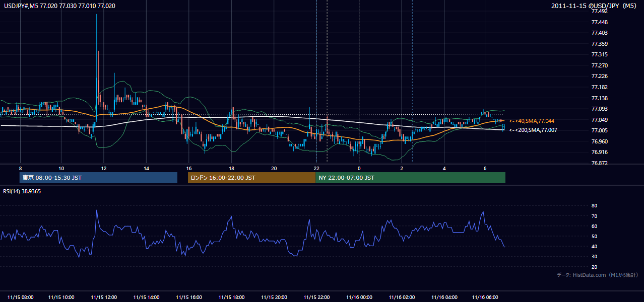Click the 11/16 06:00 bottom time label

pyautogui.click(x=485, y=297)
